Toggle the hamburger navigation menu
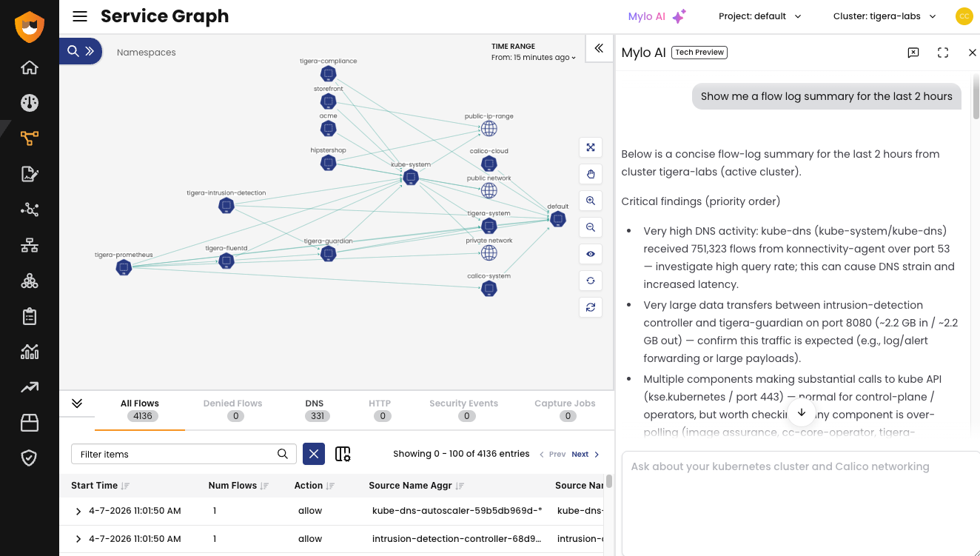 pos(80,16)
